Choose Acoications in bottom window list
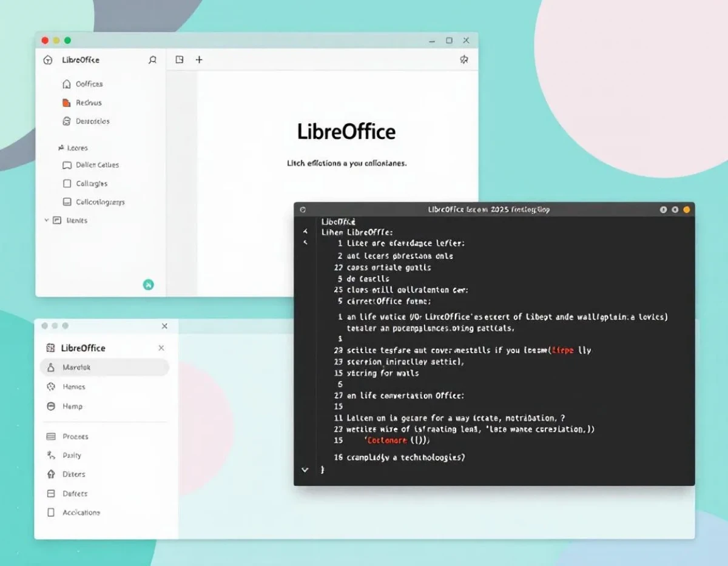This screenshot has height=566, width=728. click(81, 512)
